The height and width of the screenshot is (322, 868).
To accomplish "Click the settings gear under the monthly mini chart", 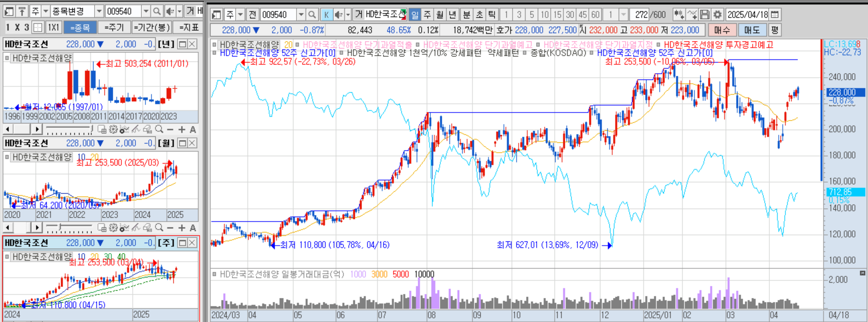I will pos(113,228).
